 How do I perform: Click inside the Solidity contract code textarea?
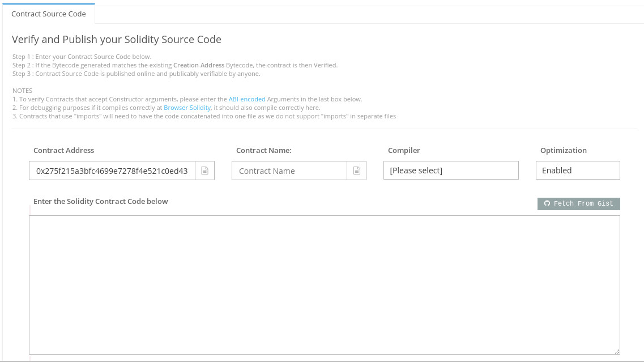point(325,285)
